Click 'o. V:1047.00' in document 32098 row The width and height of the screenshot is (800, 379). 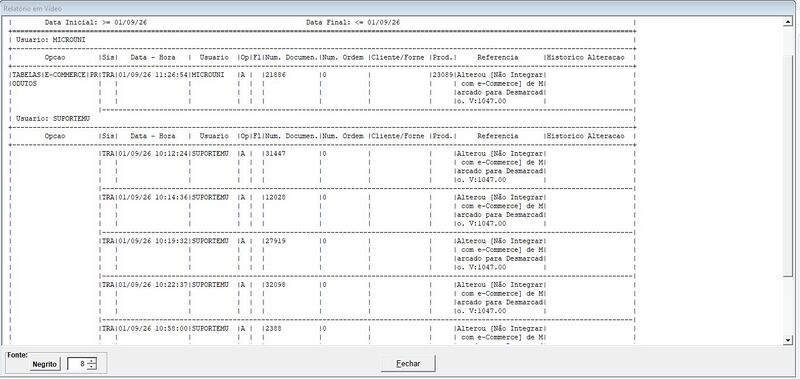(x=481, y=311)
